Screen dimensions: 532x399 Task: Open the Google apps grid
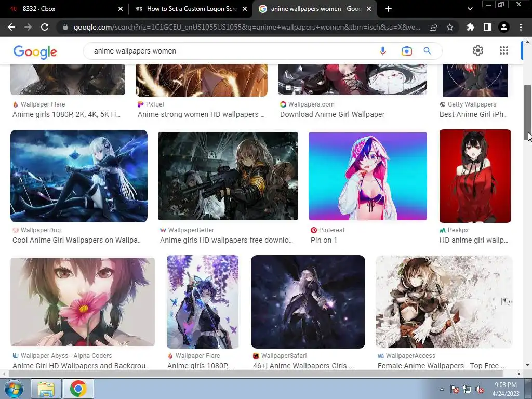[504, 50]
